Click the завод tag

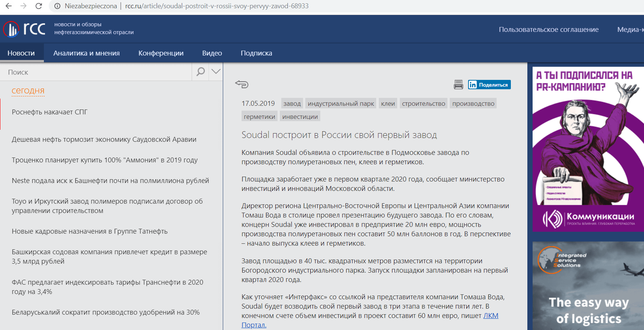[292, 103]
